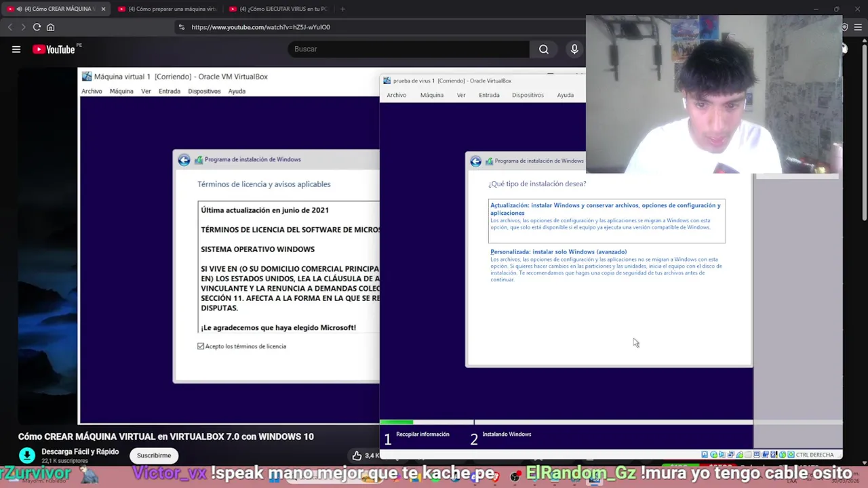Choose 'Personalizada: instalar solo Windows (avanzado)' option
Viewport: 868px width, 488px height.
point(606,265)
